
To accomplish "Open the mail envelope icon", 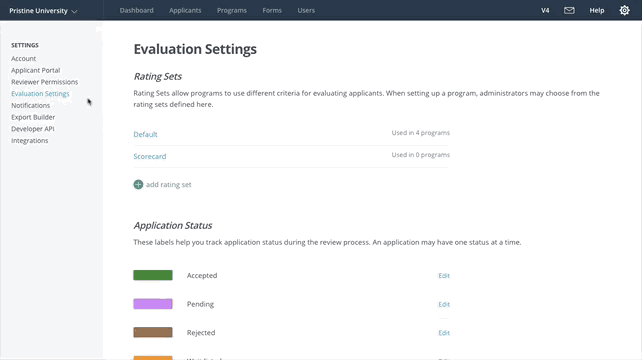I will click(x=569, y=11).
